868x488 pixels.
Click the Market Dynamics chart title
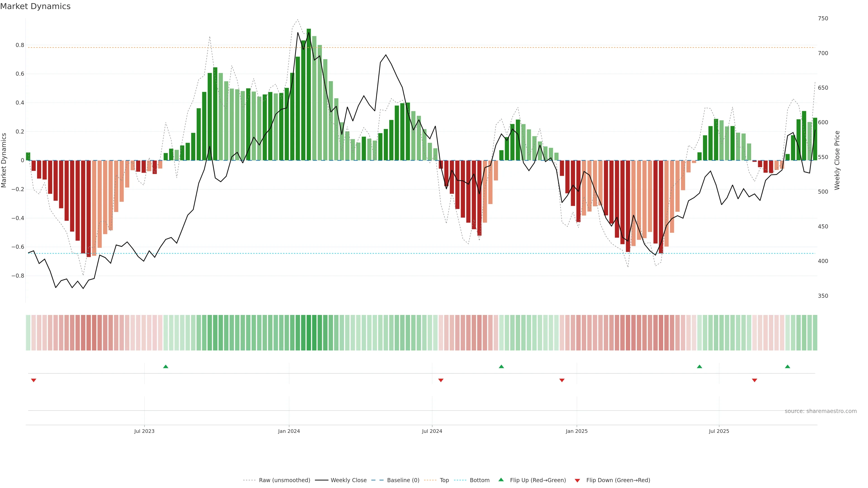point(35,6)
